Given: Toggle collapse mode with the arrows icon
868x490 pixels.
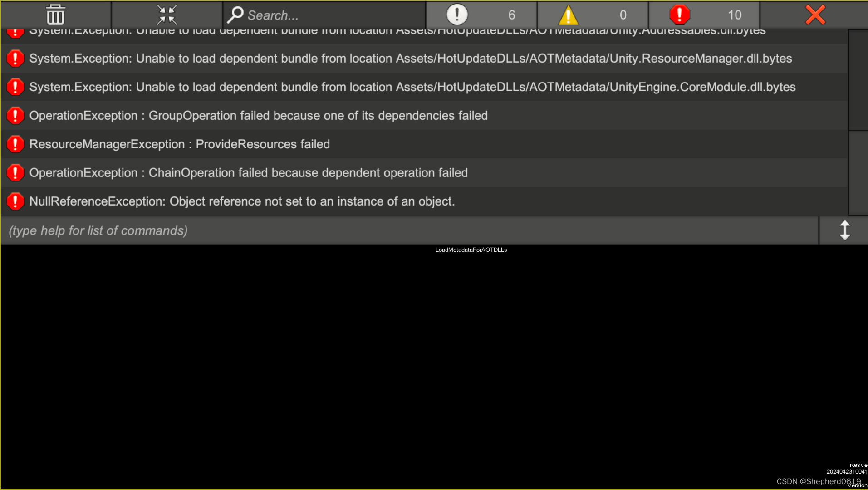Looking at the screenshot, I should click(x=167, y=15).
